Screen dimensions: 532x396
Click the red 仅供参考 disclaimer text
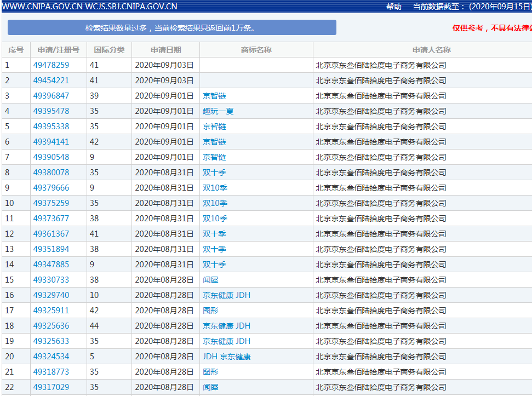click(492, 28)
